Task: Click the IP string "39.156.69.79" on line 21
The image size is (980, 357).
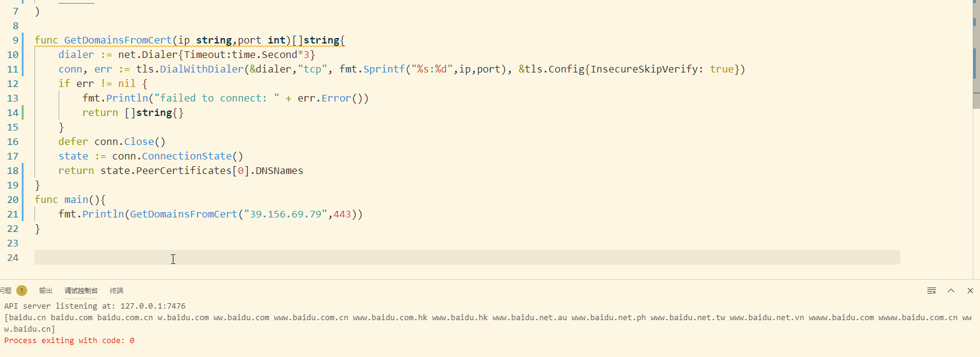Action: 285,214
